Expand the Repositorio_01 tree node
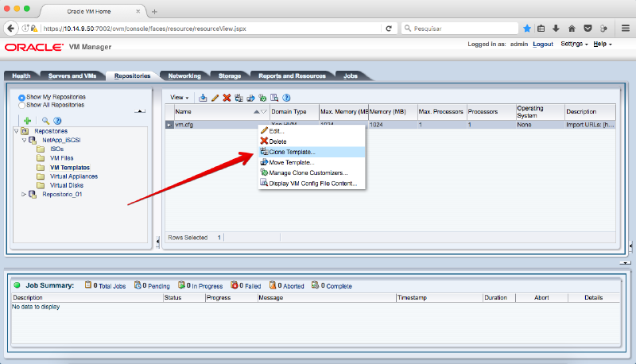 click(24, 193)
